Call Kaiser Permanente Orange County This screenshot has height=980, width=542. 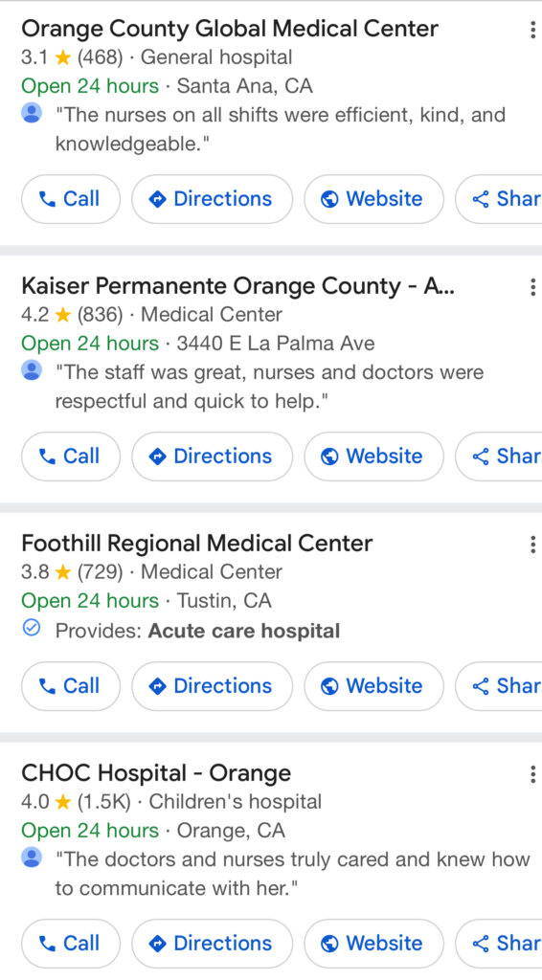click(x=71, y=457)
